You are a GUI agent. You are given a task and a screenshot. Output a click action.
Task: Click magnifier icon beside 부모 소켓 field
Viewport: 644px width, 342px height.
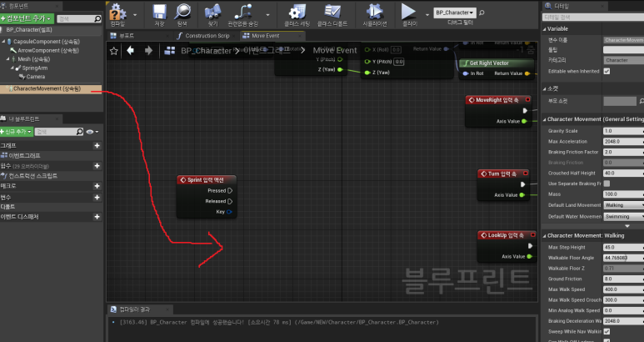(642, 101)
